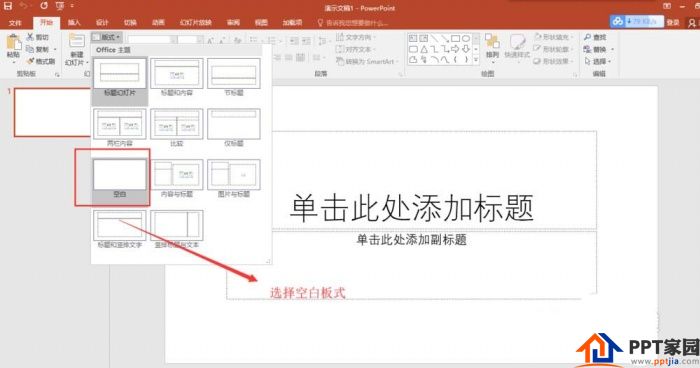Open the File (文件) menu
The image size is (700, 368).
15,23
